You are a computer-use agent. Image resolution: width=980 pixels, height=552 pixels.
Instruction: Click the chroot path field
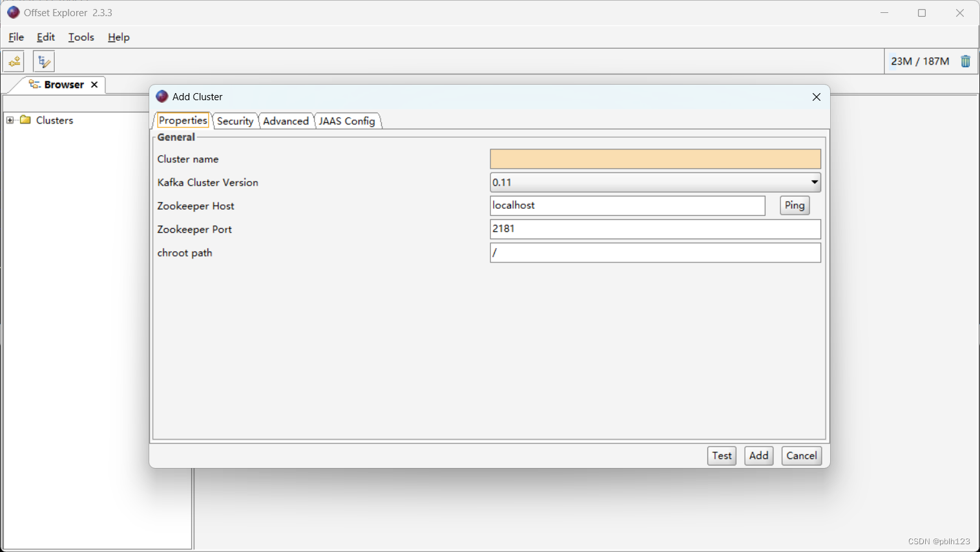(655, 253)
